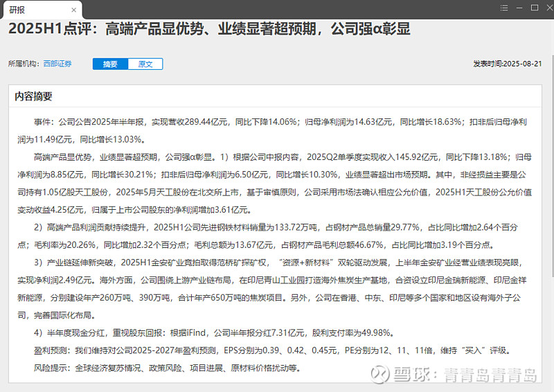Click the line starting 实现净利润2.49亿元
This screenshot has width=554, height=392.
coord(272,280)
